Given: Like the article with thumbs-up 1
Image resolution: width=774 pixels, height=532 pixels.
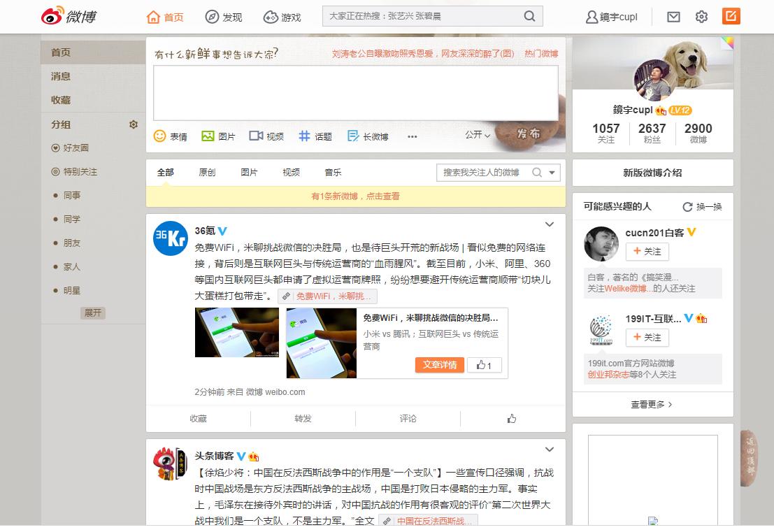Looking at the screenshot, I should pyautogui.click(x=484, y=365).
